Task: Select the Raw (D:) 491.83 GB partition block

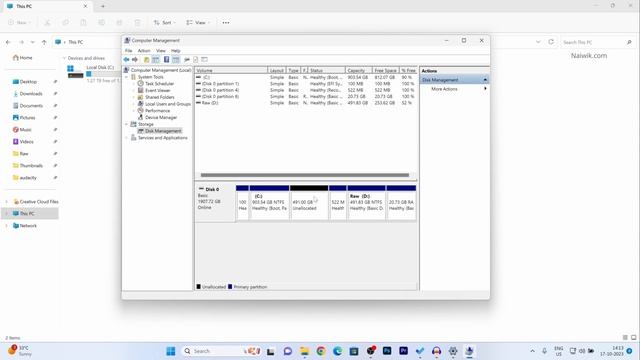Action: coord(367,203)
